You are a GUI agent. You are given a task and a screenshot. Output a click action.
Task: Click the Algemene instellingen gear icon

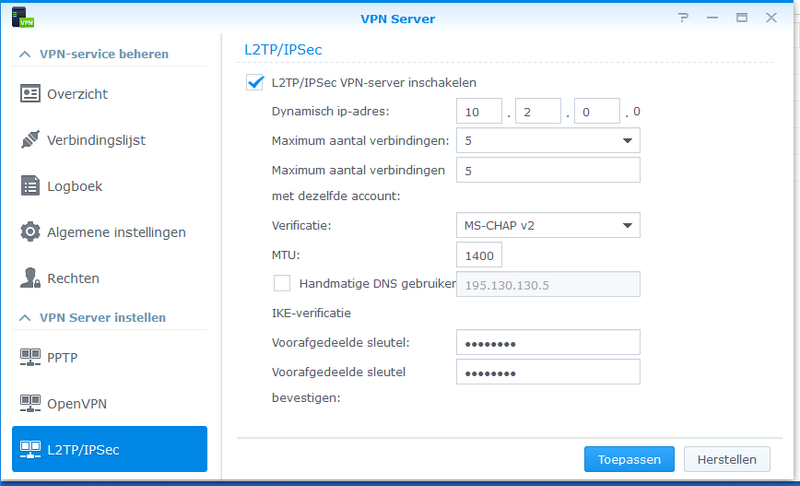pyautogui.click(x=30, y=232)
